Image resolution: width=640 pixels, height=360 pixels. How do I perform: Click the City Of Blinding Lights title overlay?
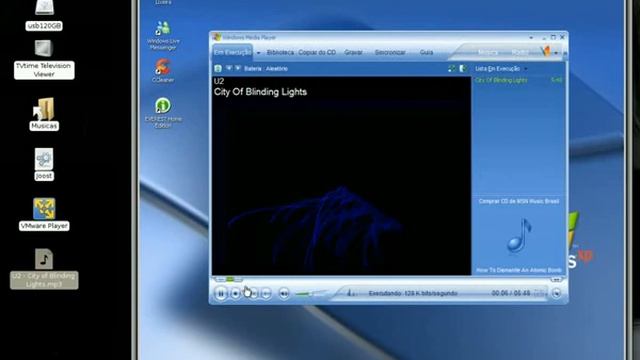point(260,92)
